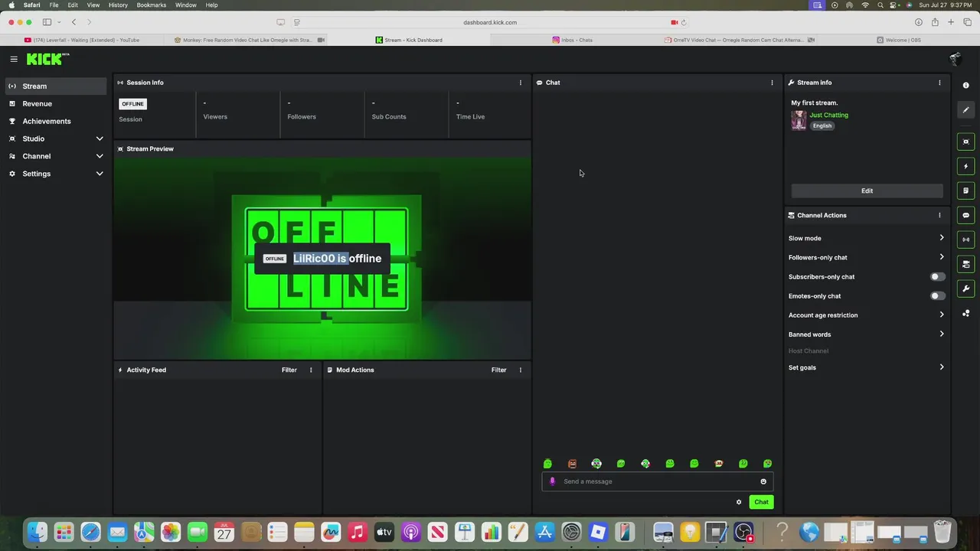The height and width of the screenshot is (551, 980).
Task: Toggle the wrench stream info icon in sidebar
Action: coord(965,289)
